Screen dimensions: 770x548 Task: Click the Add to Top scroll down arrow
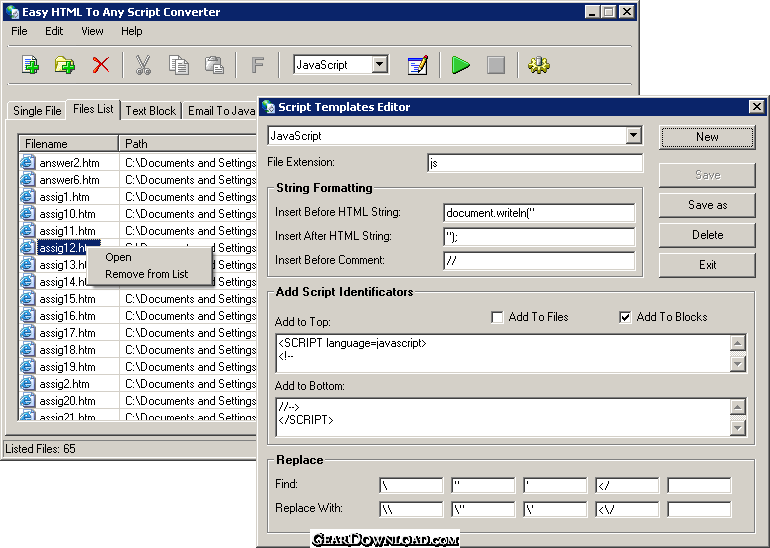point(738,364)
